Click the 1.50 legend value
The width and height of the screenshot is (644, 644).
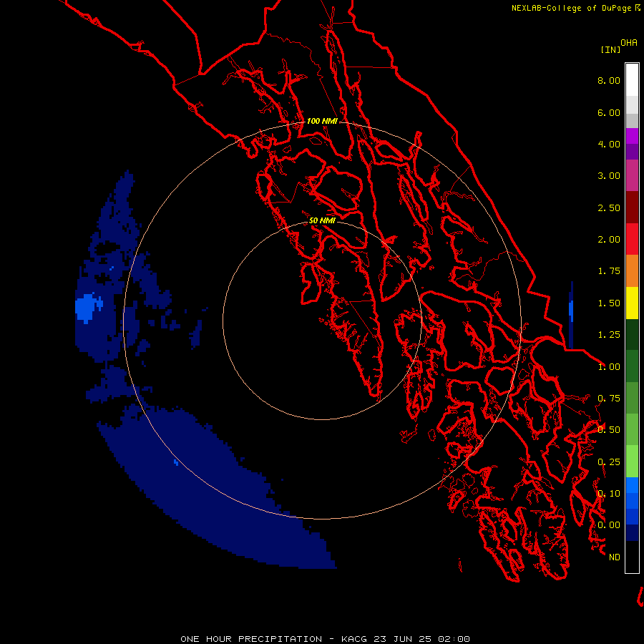tap(609, 303)
